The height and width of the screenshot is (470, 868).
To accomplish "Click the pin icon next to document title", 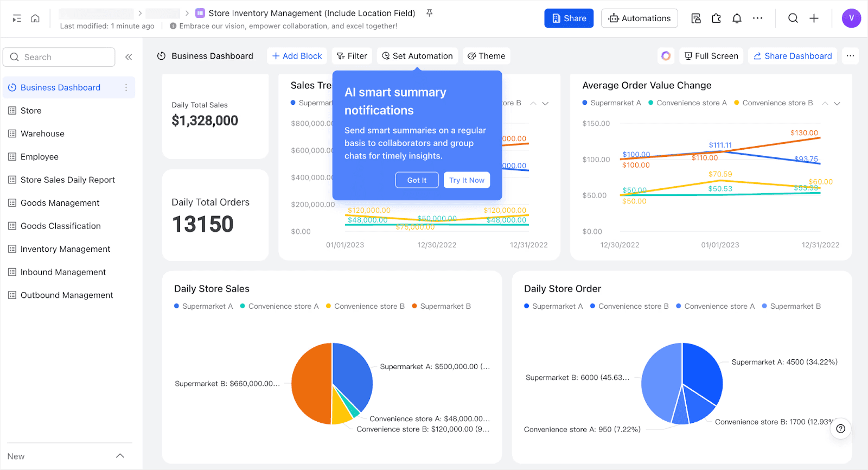I will point(429,13).
